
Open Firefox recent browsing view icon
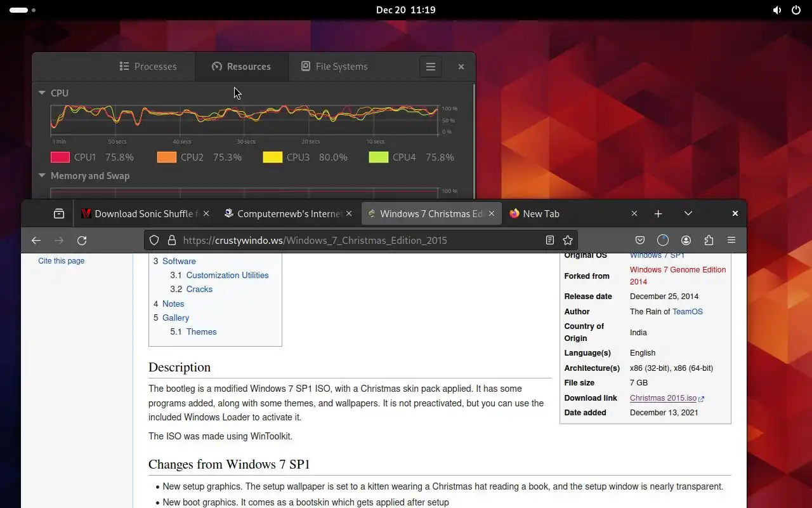[x=59, y=213]
